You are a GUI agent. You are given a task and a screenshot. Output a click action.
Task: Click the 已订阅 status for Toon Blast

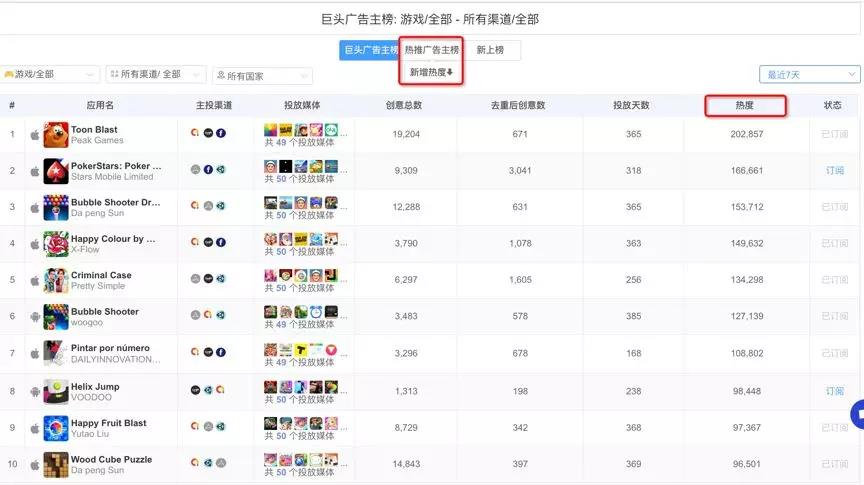pyautogui.click(x=834, y=134)
